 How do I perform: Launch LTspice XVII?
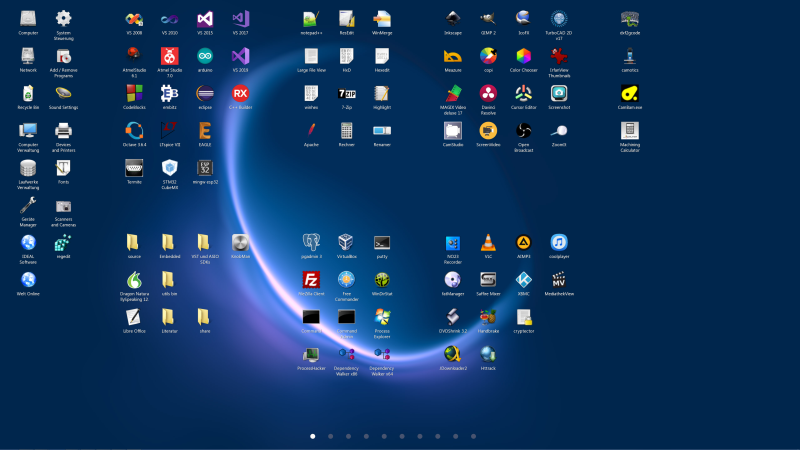(x=169, y=131)
